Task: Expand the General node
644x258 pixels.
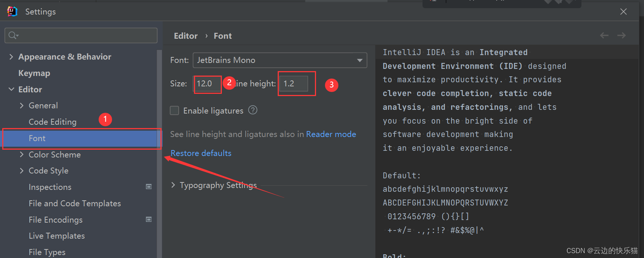Action: (22, 105)
